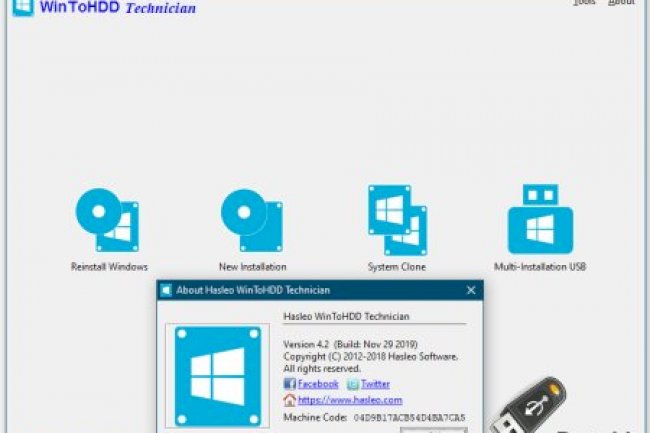The image size is (650, 433).
Task: Close the About Hasleo WinToHDD dialog
Action: point(471,290)
